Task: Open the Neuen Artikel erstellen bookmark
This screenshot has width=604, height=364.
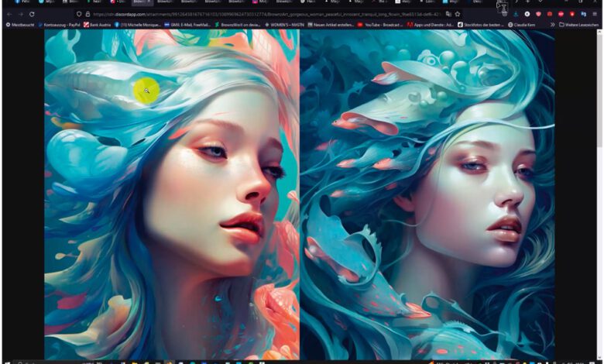Action: [331, 25]
